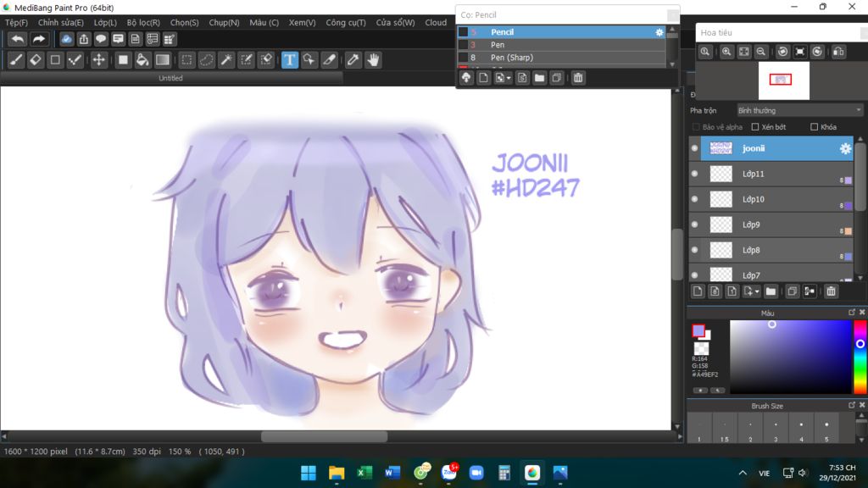The height and width of the screenshot is (488, 868).
Task: Open Bộ lọc(R) menu
Action: point(143,23)
